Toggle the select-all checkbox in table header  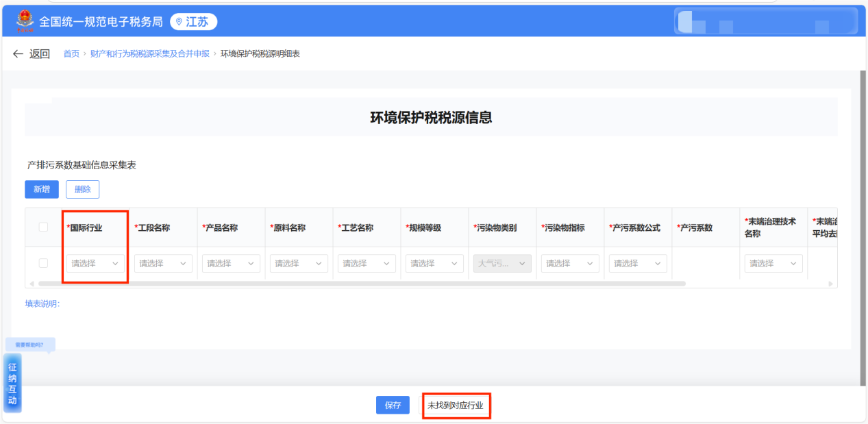[43, 227]
